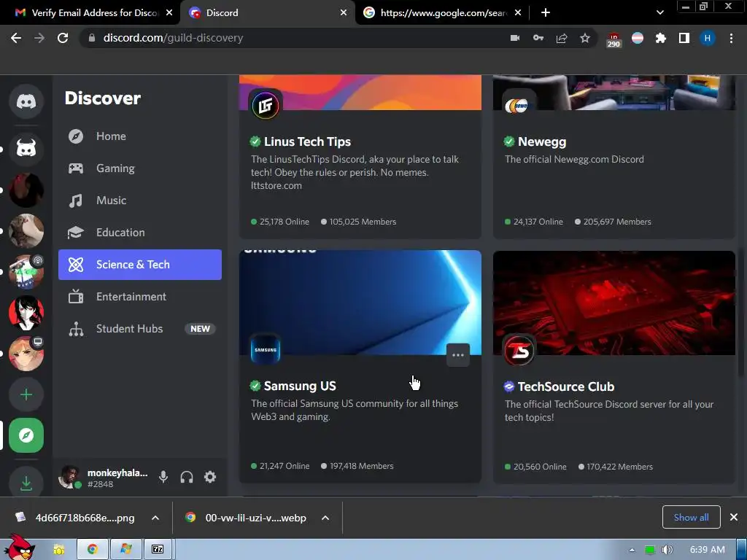
Task: Close the downloads bar
Action: [734, 517]
